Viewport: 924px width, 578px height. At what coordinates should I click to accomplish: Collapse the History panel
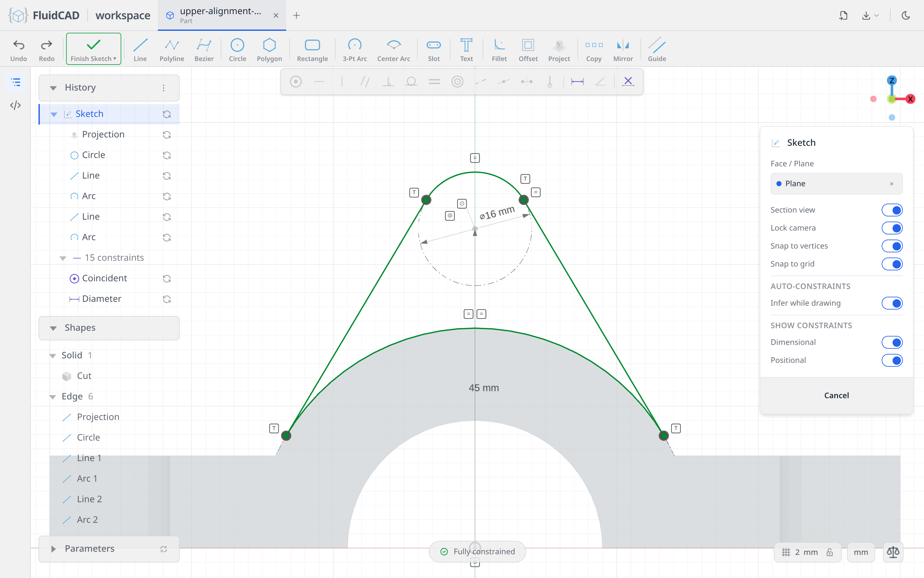pos(54,88)
